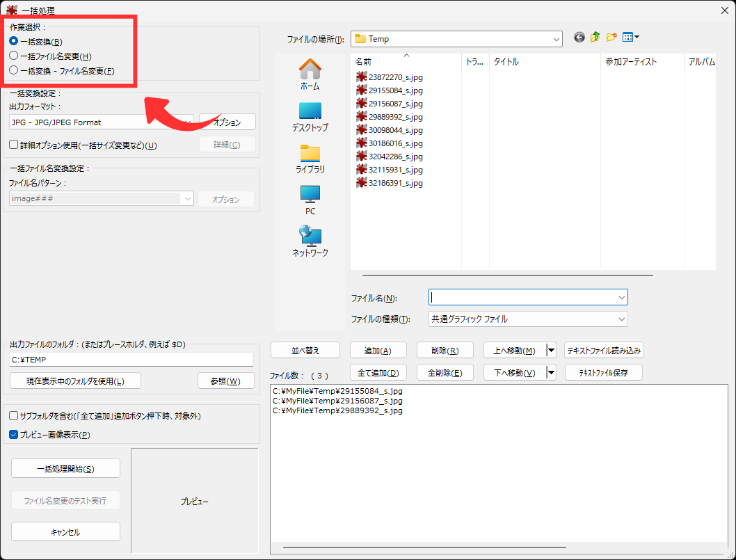Expand the ファイルの場所 Temp dropdown
The width and height of the screenshot is (736, 560).
pos(556,39)
